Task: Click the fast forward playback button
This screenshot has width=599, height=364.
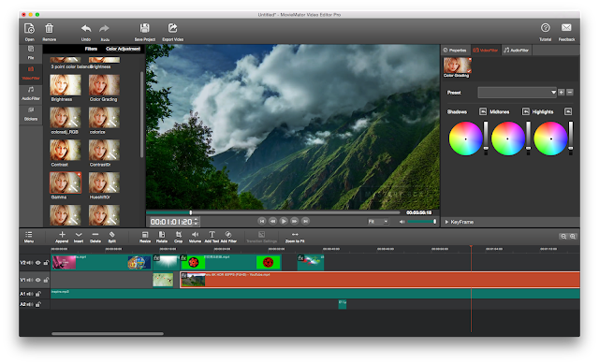Action: tap(295, 221)
